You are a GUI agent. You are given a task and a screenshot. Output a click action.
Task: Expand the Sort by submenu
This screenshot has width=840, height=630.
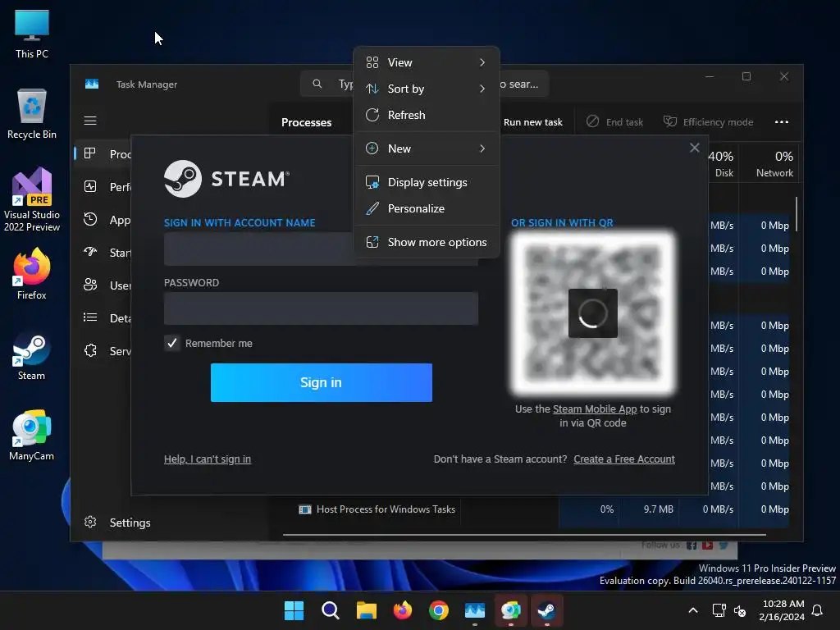427,89
